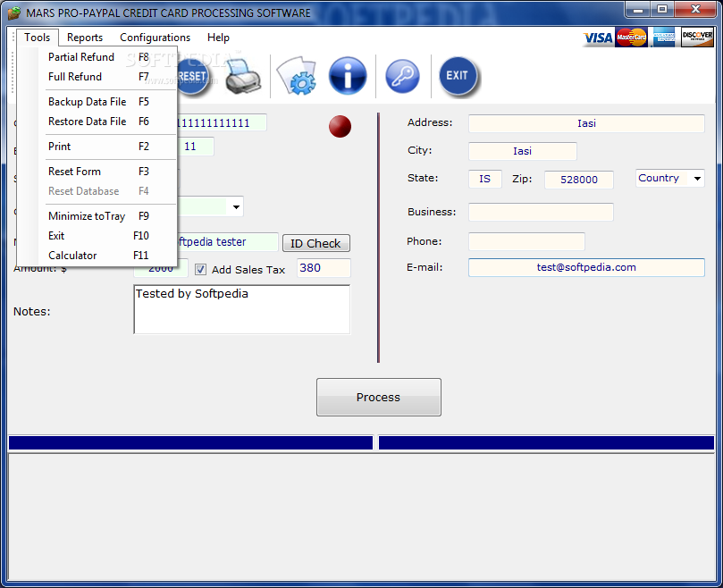
Task: Click the app icon in title bar
Action: [14, 13]
